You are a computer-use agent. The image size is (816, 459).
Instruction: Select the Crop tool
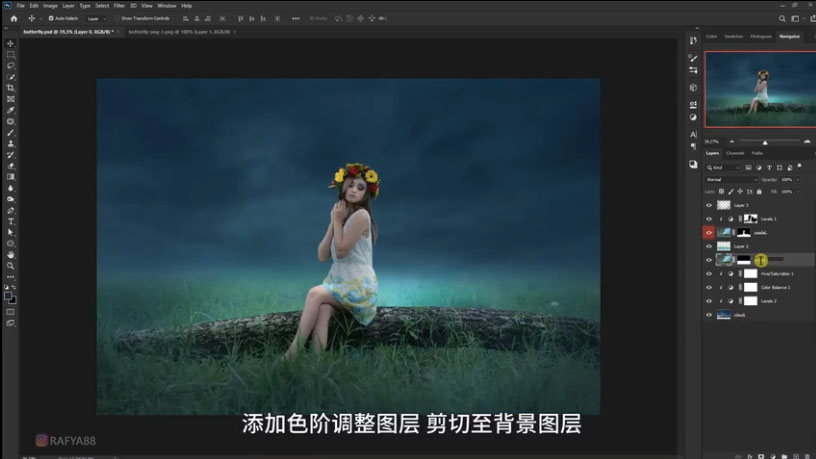coord(10,88)
